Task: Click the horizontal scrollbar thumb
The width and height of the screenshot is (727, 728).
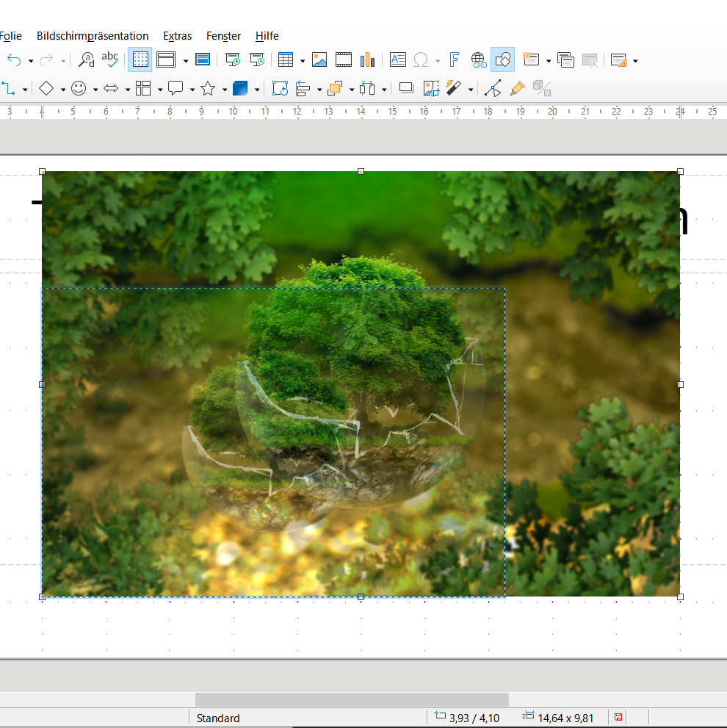Action: (351, 699)
